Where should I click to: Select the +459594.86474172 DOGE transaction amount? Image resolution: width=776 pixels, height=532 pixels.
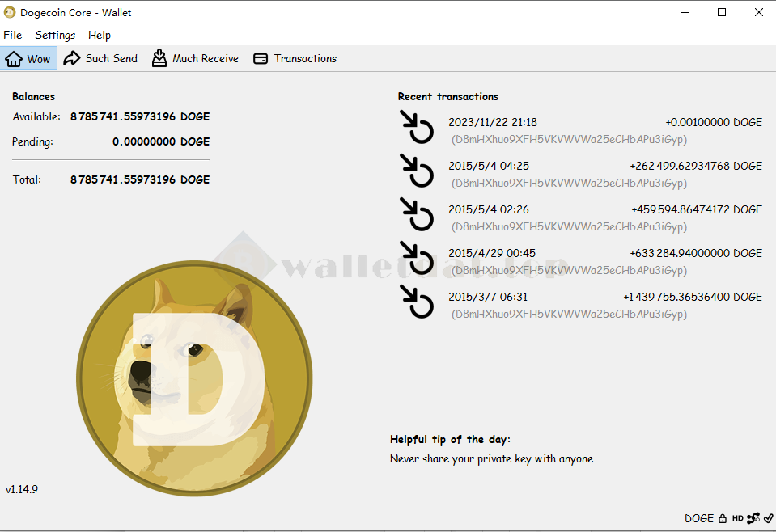[697, 209]
